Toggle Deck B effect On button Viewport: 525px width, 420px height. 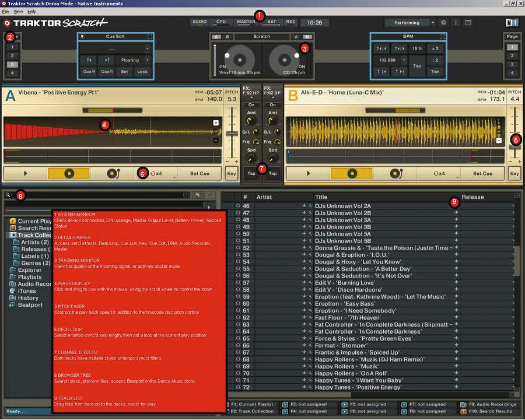tap(272, 105)
